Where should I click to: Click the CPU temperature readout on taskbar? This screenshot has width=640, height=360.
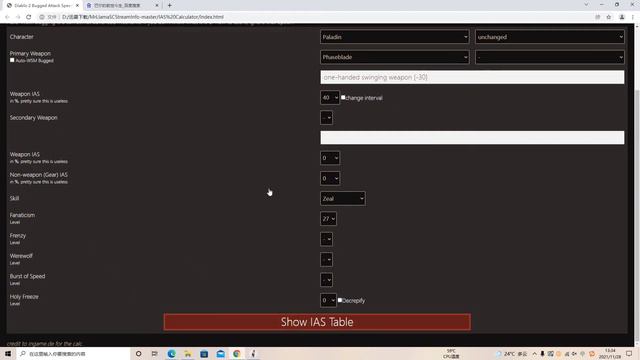click(x=451, y=353)
